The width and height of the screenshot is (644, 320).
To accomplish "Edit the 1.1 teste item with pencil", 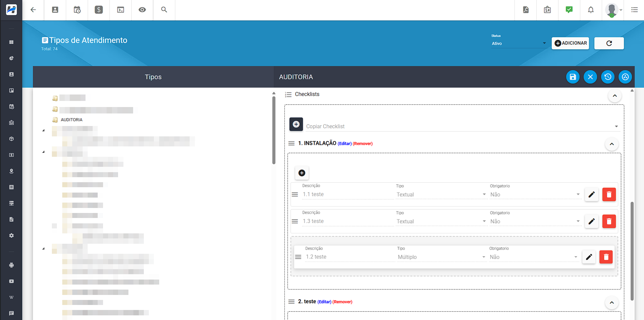I will tap(592, 194).
